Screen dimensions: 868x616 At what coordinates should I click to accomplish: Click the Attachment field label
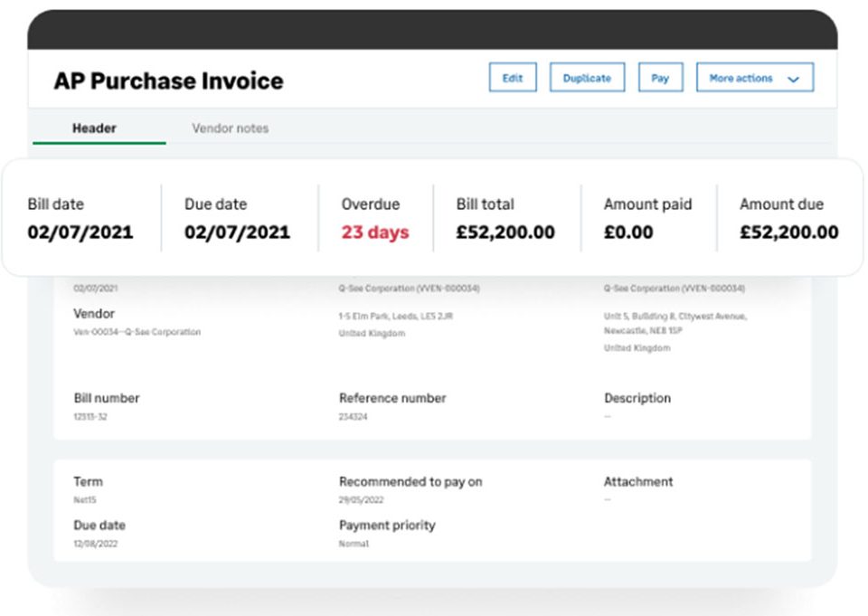[x=638, y=482]
